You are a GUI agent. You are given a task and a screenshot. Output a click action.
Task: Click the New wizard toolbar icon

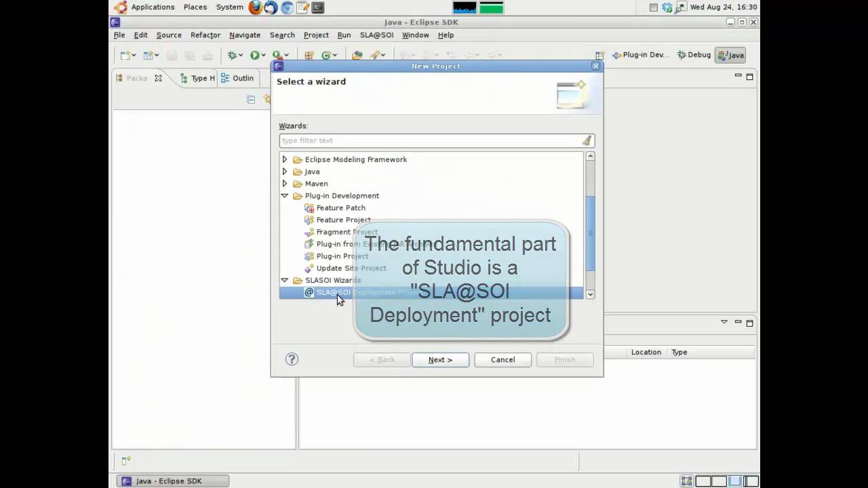pos(125,55)
